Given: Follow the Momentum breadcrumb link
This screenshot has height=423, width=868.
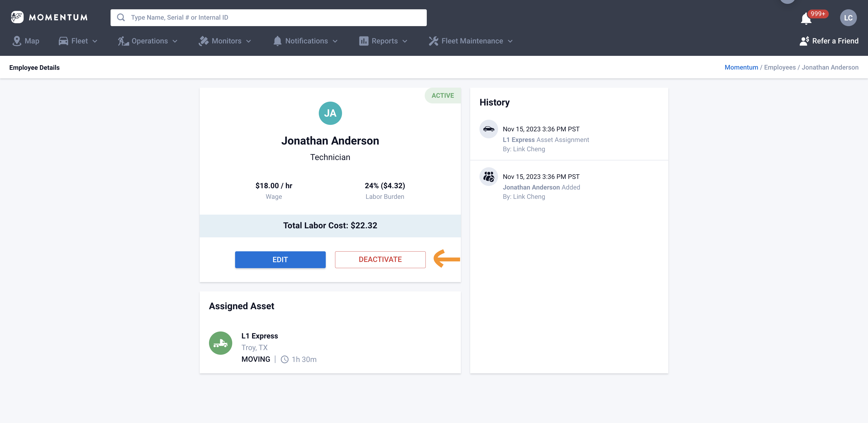Looking at the screenshot, I should 741,67.
